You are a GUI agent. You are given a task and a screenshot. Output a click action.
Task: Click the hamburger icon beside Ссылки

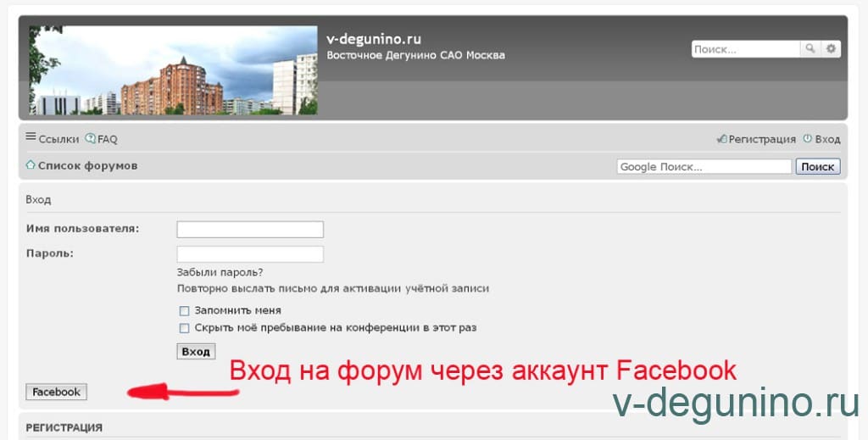click(31, 138)
